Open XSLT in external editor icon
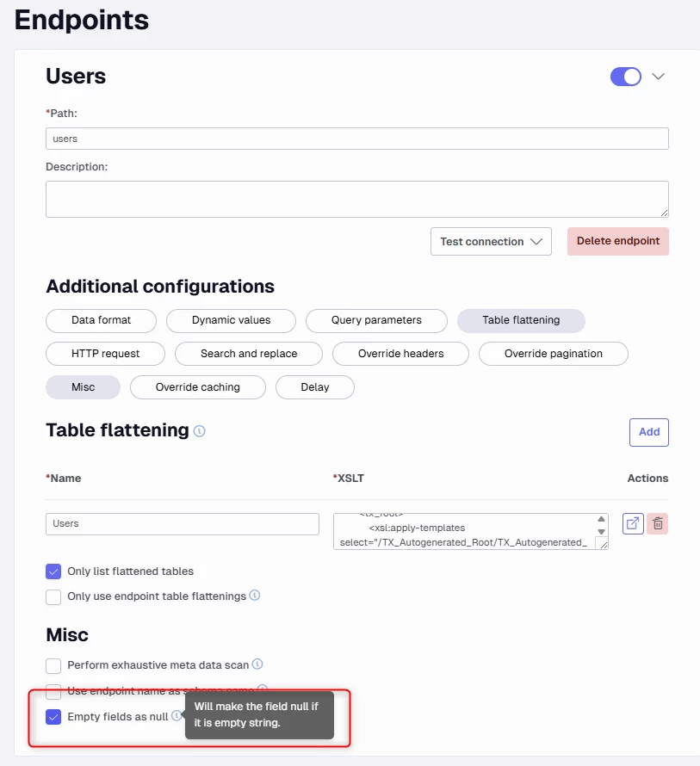The width and height of the screenshot is (700, 766). (x=633, y=523)
